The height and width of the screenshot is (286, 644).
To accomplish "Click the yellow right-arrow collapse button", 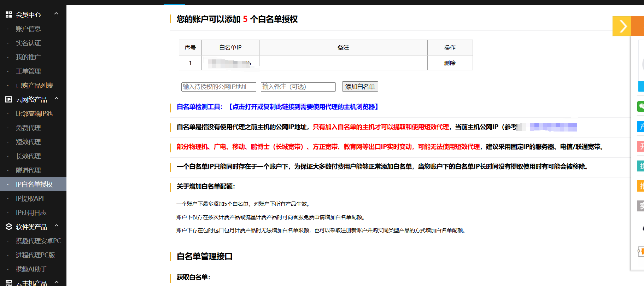I will (622, 26).
